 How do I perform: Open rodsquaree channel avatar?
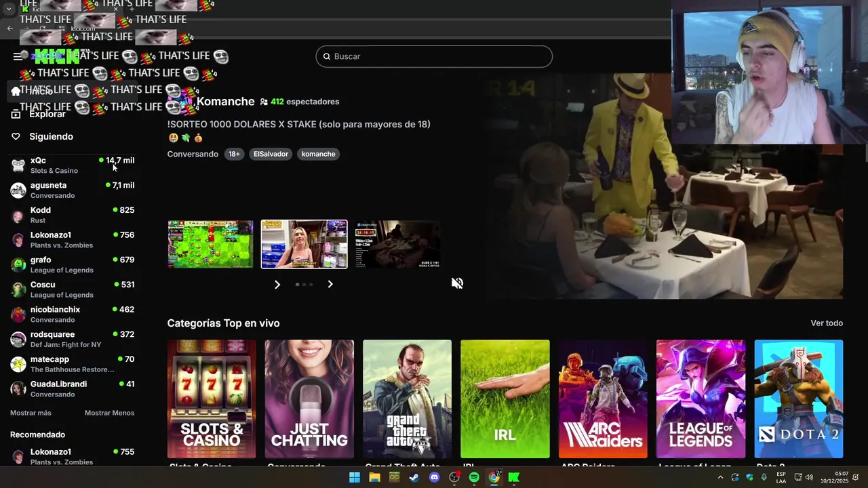coord(18,339)
